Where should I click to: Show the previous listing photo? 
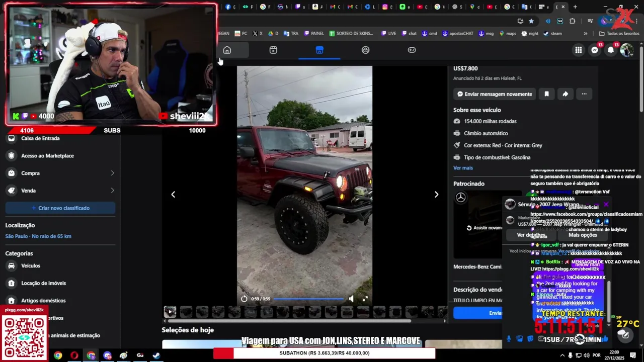click(x=173, y=195)
